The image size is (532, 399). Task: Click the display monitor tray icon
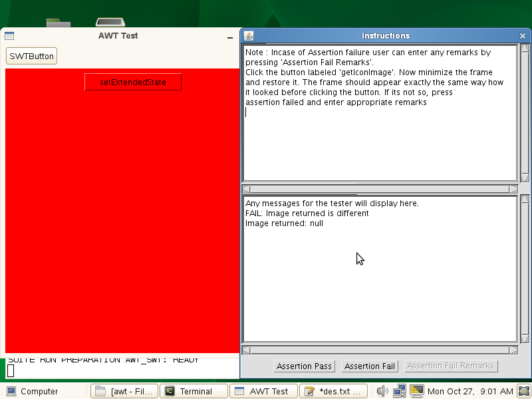(x=417, y=391)
